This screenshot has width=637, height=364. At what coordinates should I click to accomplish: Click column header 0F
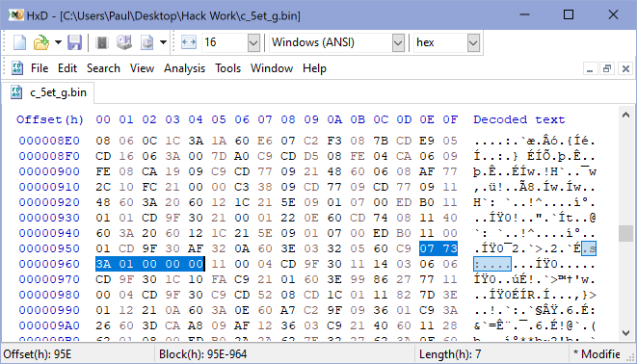point(450,119)
